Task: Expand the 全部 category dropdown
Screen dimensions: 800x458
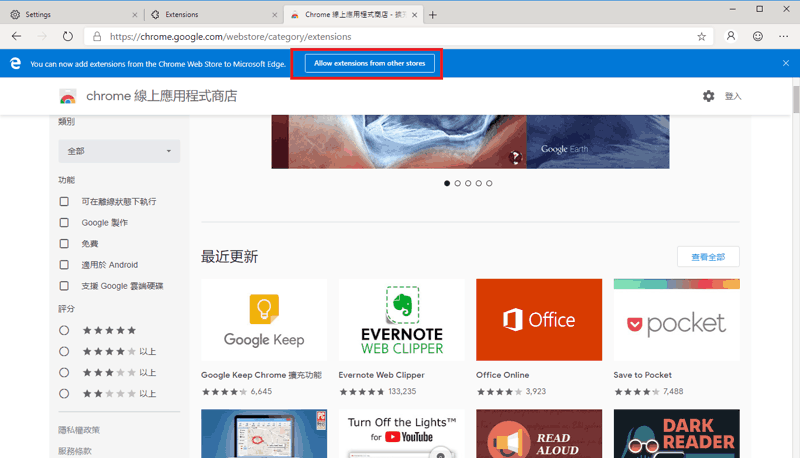Action: coord(119,151)
